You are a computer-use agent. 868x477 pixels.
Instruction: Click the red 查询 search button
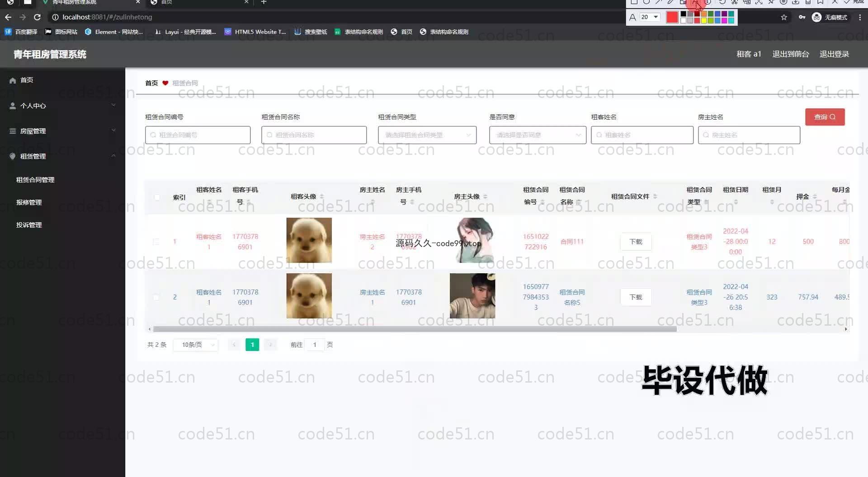(825, 117)
